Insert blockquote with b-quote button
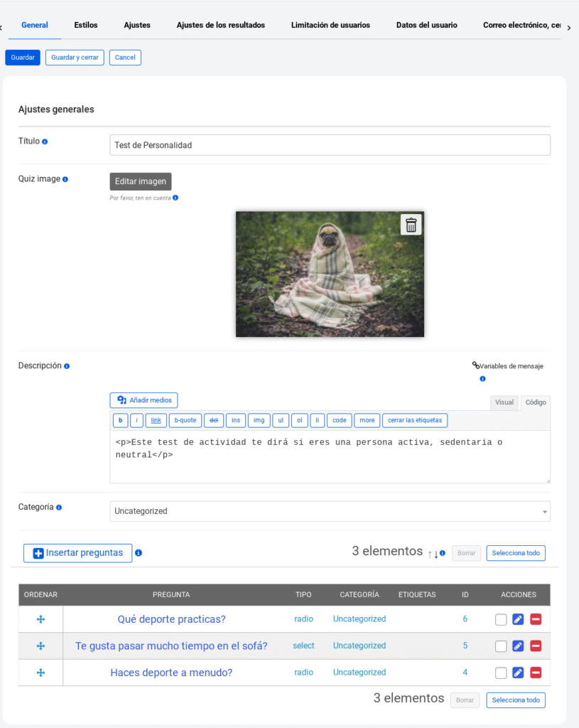Screen dimensions: 579x728 [185, 420]
